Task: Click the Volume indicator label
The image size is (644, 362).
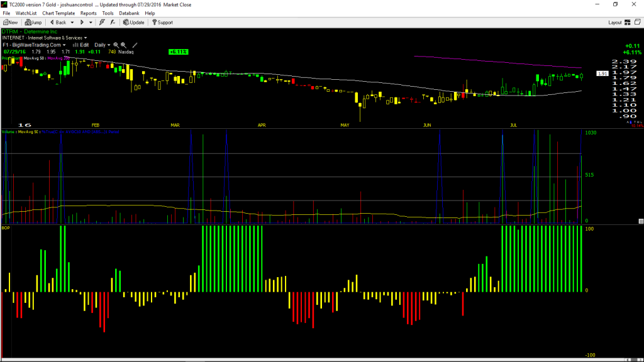Action: click(x=8, y=132)
